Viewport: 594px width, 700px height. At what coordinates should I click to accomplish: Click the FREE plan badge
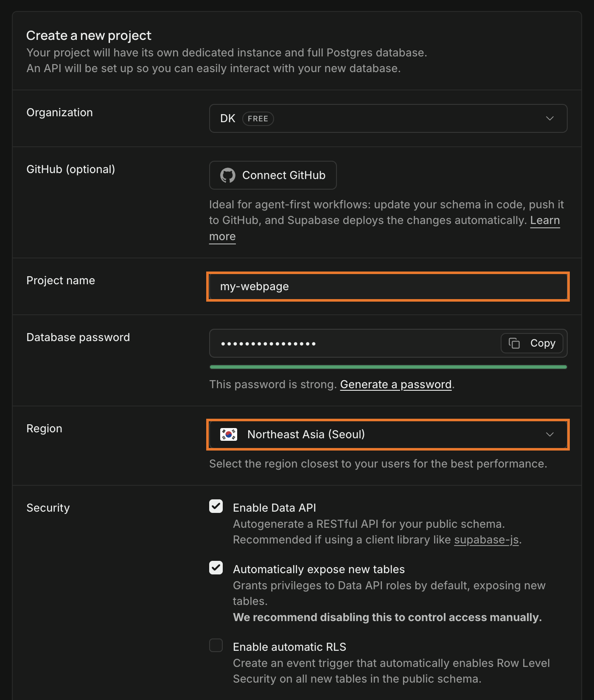258,119
